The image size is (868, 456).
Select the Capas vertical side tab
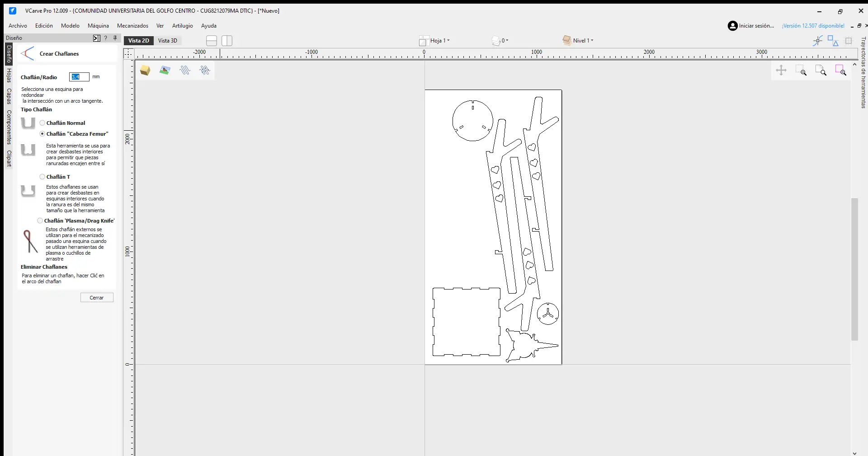pyautogui.click(x=9, y=96)
